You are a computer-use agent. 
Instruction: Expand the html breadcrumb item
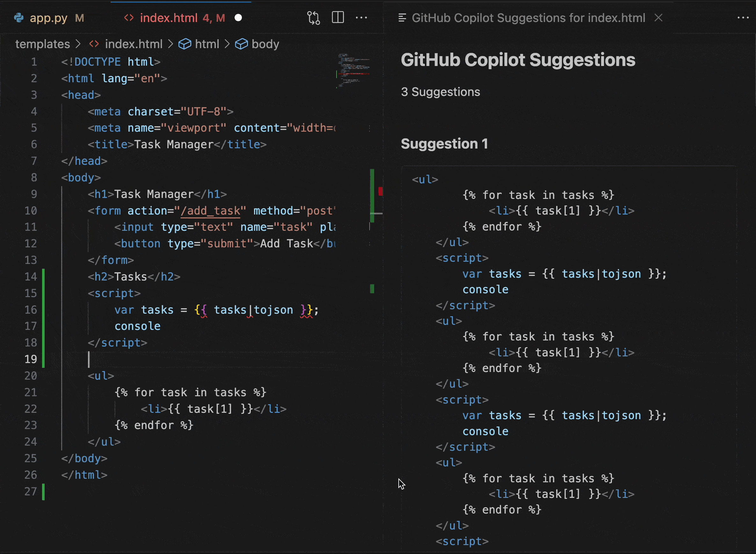[x=207, y=44]
